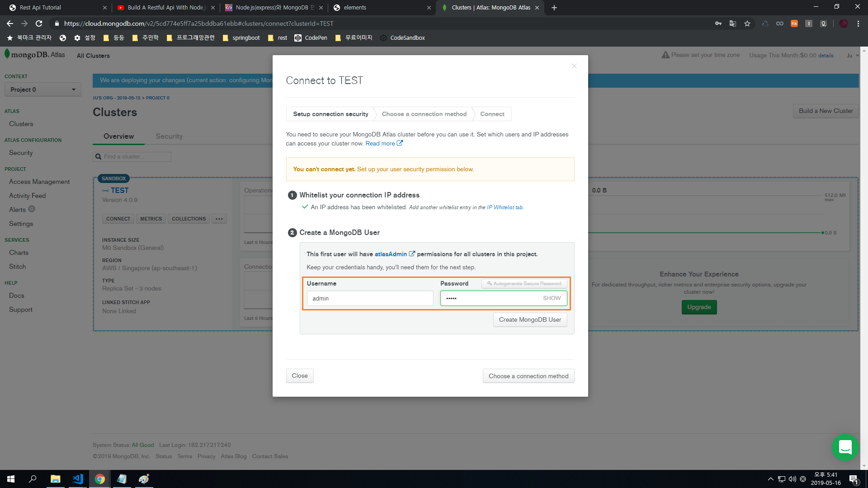Click the Autogenerate Secure Password button
Viewport: 868px width, 488px height.
point(524,284)
